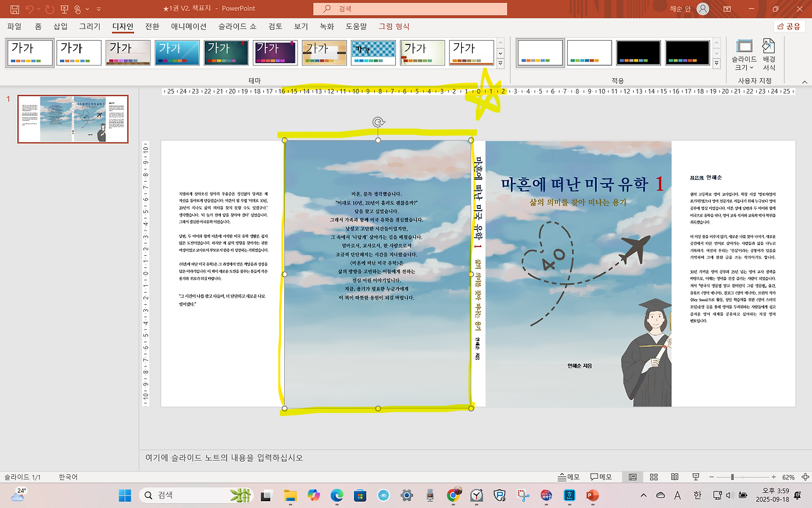Screen dimensions: 812x508
Task: Open Backstage with the 파일 tab
Action: (13, 27)
